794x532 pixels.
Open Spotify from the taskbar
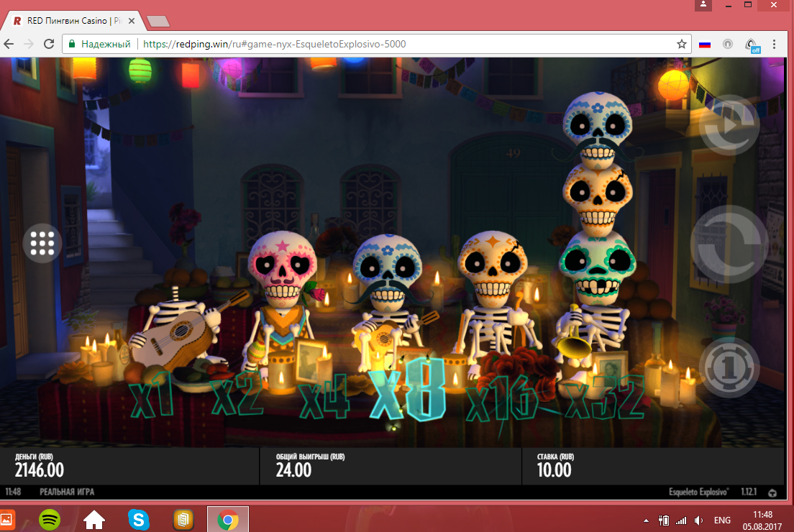click(50, 520)
